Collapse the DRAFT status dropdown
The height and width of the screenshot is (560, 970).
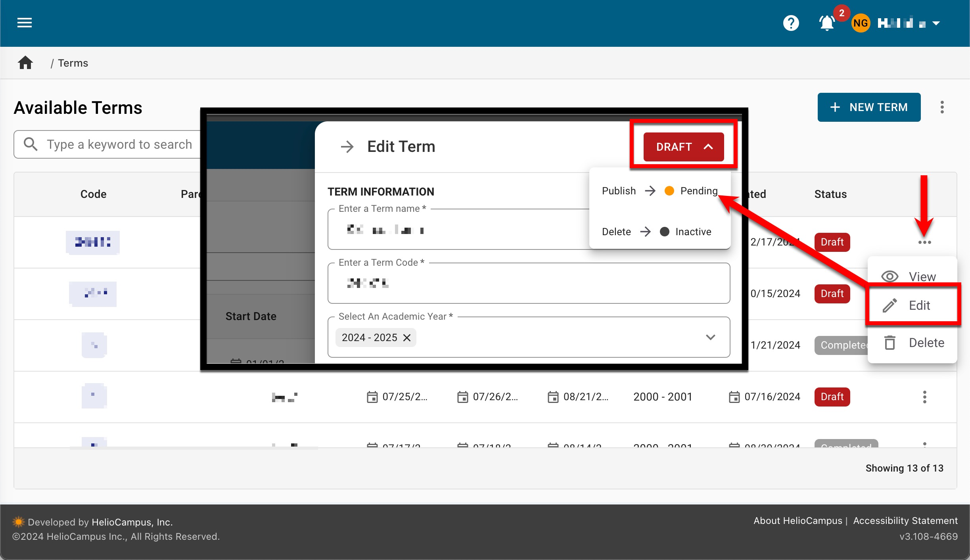683,147
